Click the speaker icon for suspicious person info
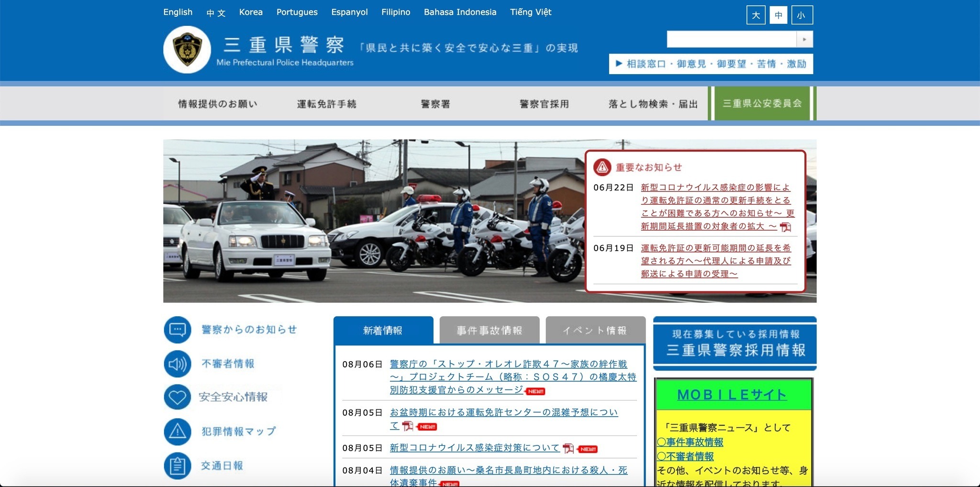The width and height of the screenshot is (980, 487). [x=178, y=364]
